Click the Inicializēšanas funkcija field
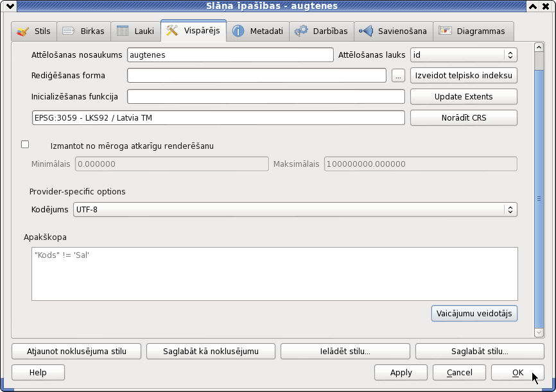Image resolution: width=556 pixels, height=392 pixels. 266,97
